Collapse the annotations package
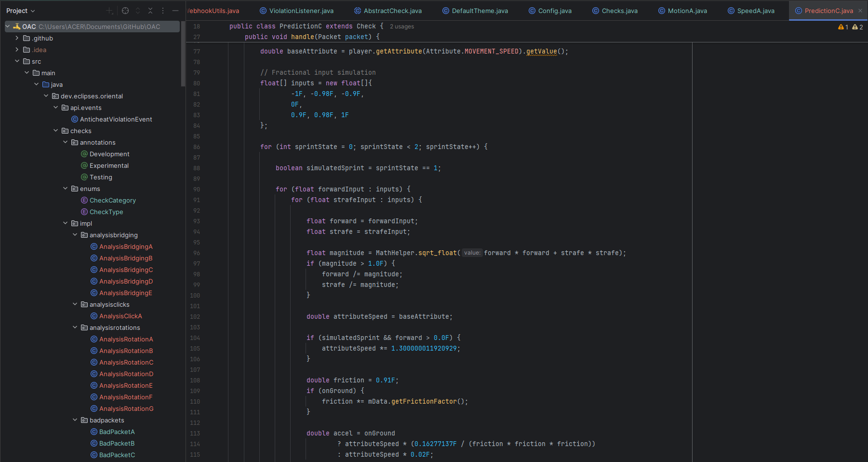The height and width of the screenshot is (462, 868). tap(66, 142)
